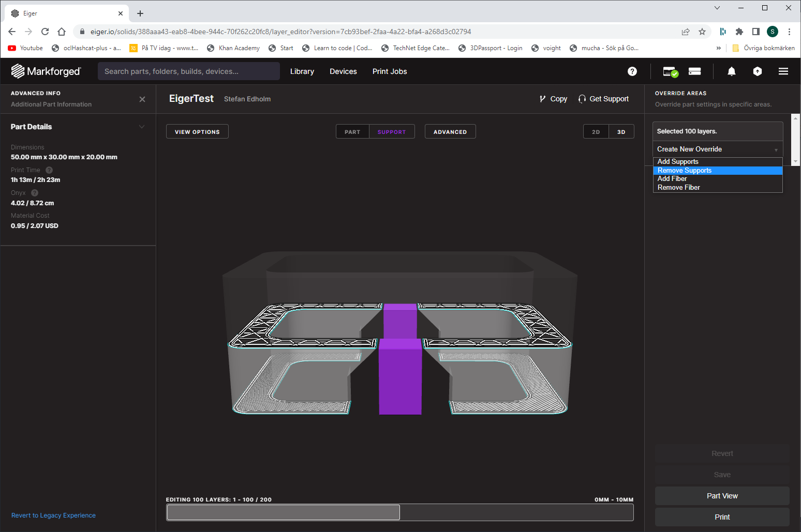Click the Part View button
The width and height of the screenshot is (801, 532).
point(722,496)
